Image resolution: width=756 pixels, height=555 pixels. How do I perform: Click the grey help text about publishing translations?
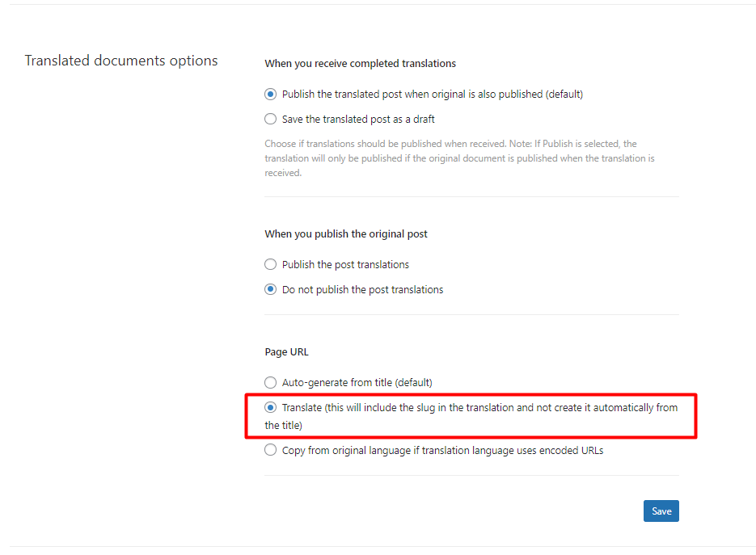[459, 158]
